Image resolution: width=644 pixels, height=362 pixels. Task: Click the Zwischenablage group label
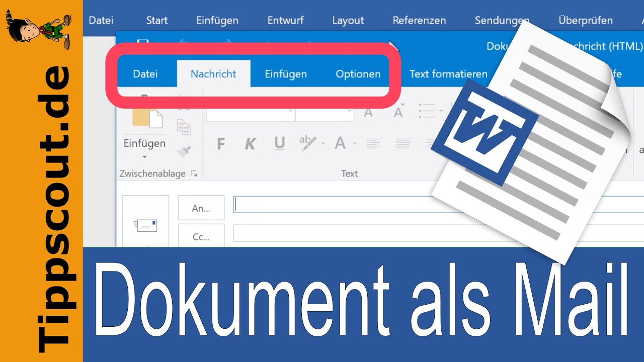152,173
